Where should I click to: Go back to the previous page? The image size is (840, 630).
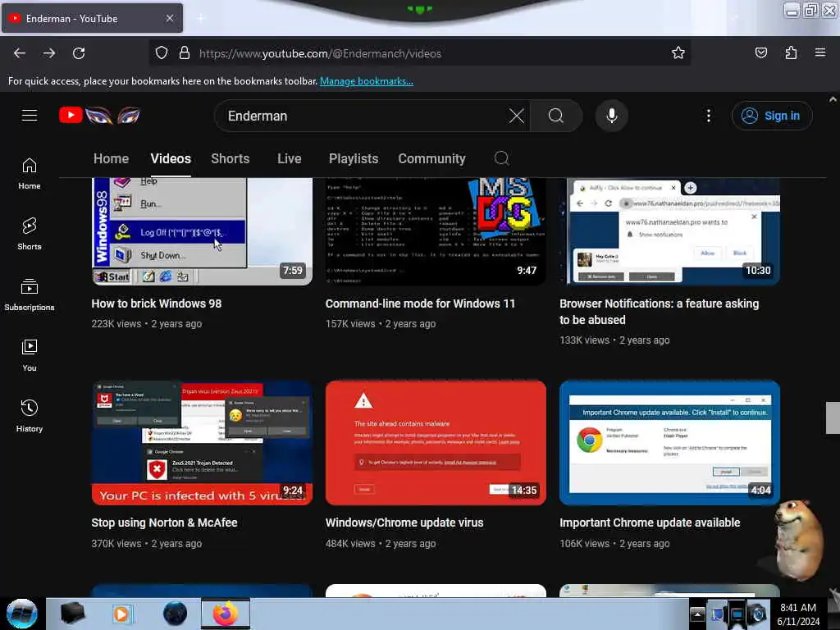[20, 53]
